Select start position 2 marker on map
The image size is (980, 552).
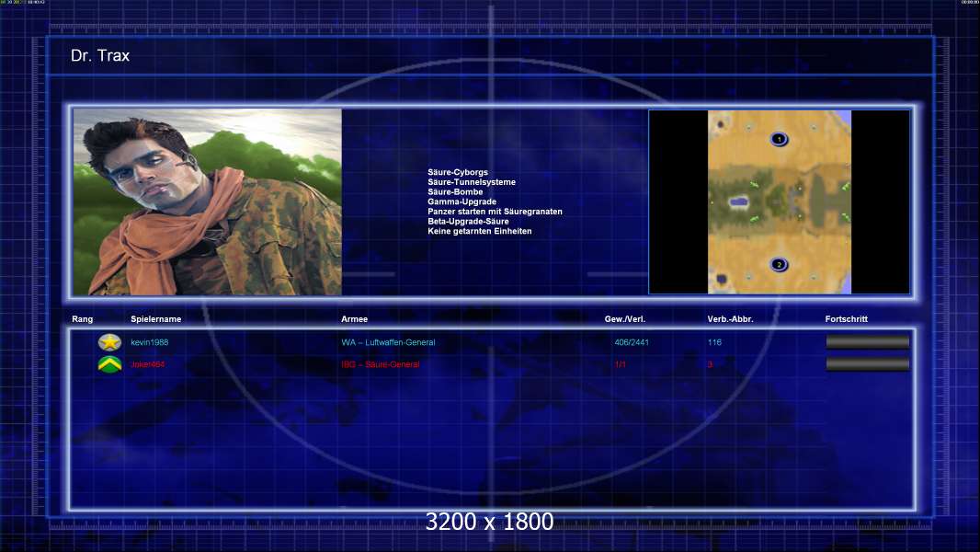click(x=779, y=264)
